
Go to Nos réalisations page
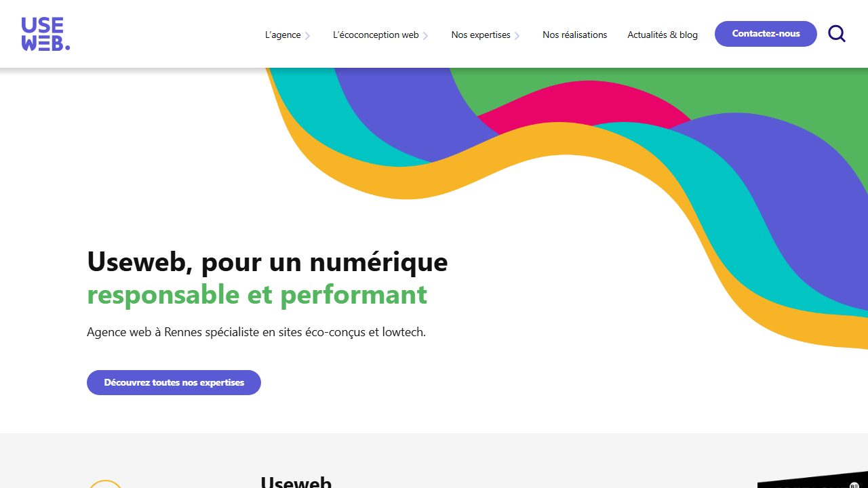[x=575, y=35]
